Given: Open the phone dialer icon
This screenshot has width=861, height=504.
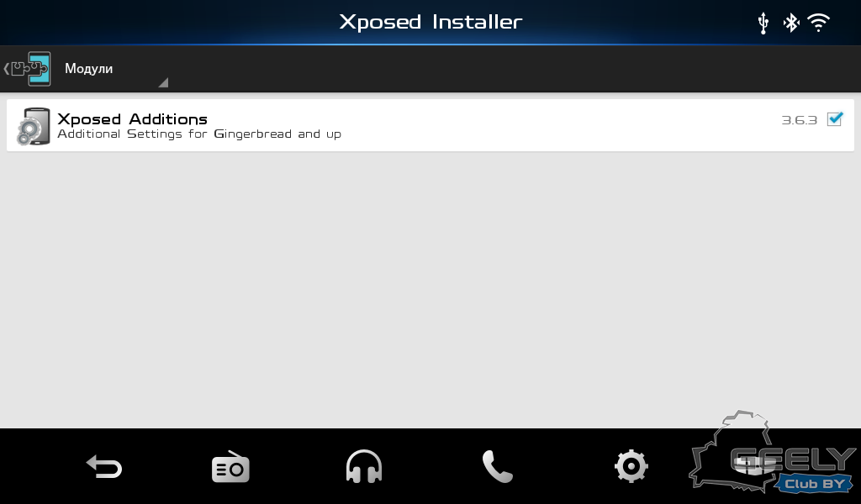Looking at the screenshot, I should click(498, 467).
